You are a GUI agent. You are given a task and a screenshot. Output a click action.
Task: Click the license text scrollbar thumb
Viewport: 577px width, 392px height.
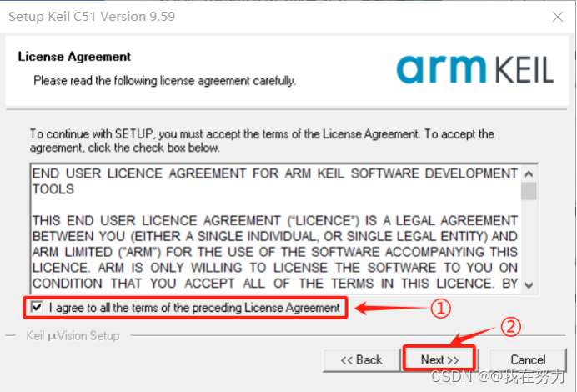[x=529, y=191]
